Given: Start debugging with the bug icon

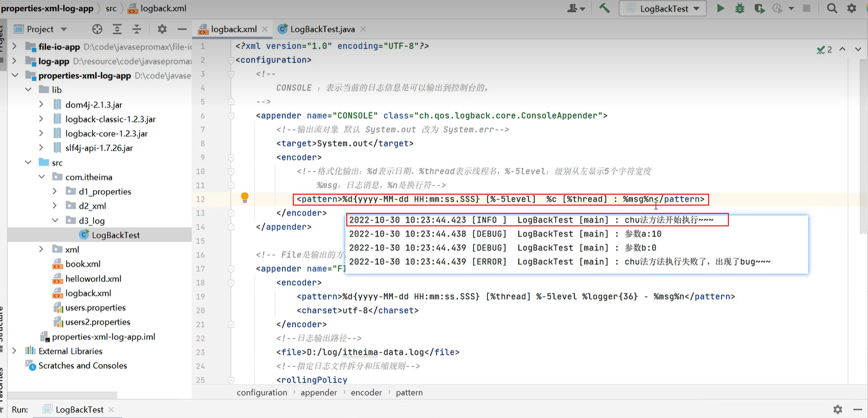Looking at the screenshot, I should click(x=740, y=8).
